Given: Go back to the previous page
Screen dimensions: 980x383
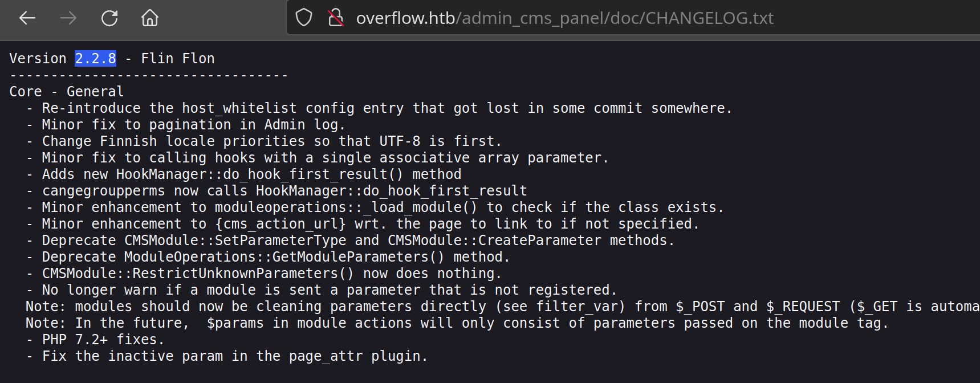Looking at the screenshot, I should (x=27, y=18).
